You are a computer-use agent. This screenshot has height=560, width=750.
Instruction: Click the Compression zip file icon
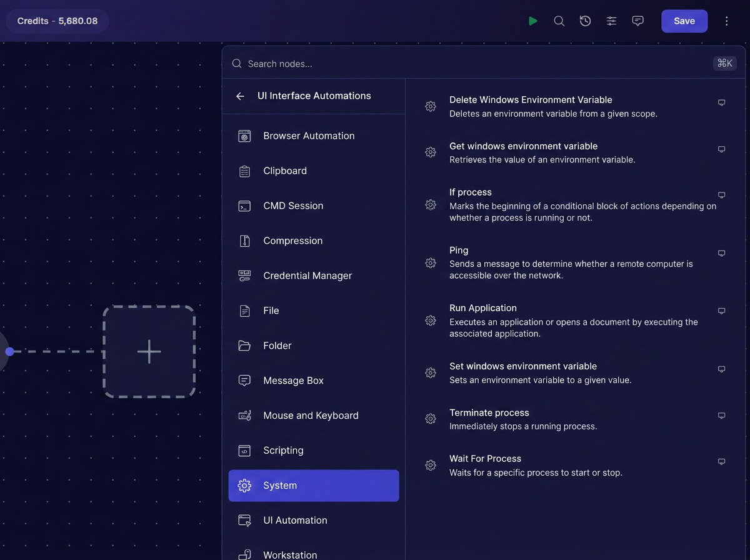(x=244, y=241)
